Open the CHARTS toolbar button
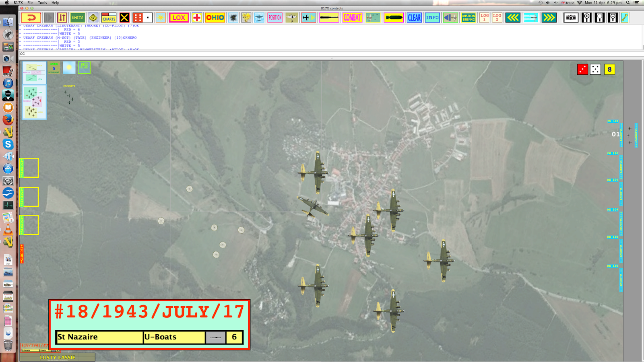This screenshot has width=644, height=362. pyautogui.click(x=109, y=18)
